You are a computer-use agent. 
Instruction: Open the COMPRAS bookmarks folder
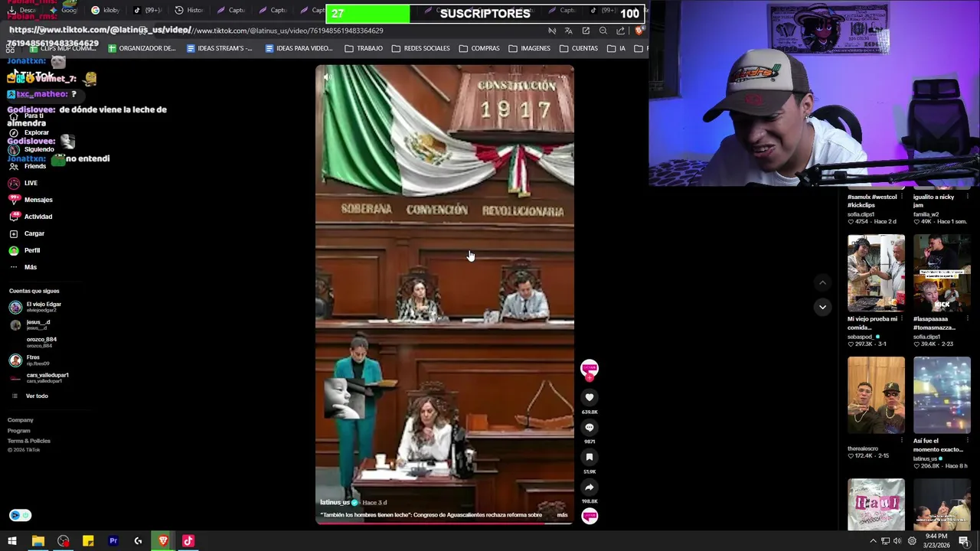tap(479, 48)
